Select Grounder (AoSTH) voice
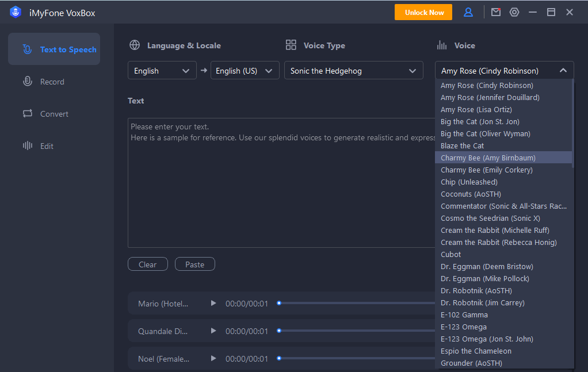Viewport: 588px width, 372px height. coord(503,363)
